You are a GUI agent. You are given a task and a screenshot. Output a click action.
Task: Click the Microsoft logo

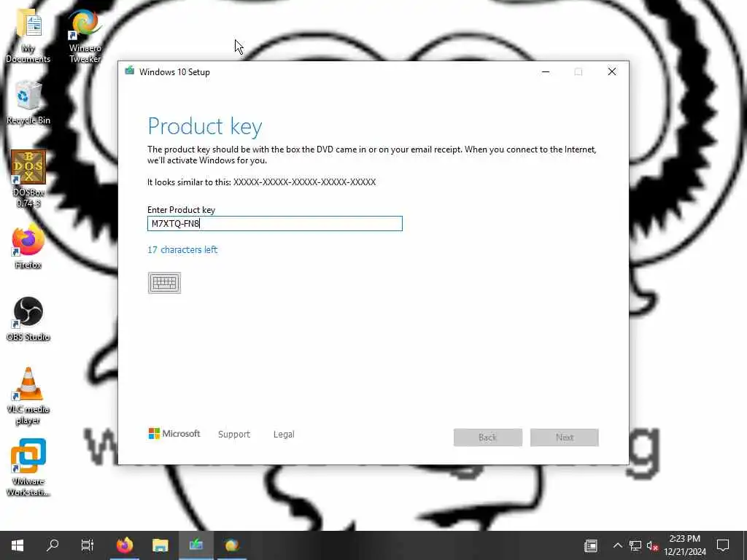click(x=174, y=433)
